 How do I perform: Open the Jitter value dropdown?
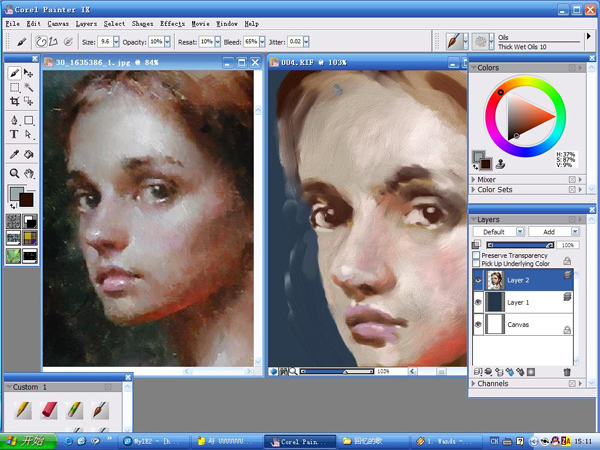[x=306, y=42]
